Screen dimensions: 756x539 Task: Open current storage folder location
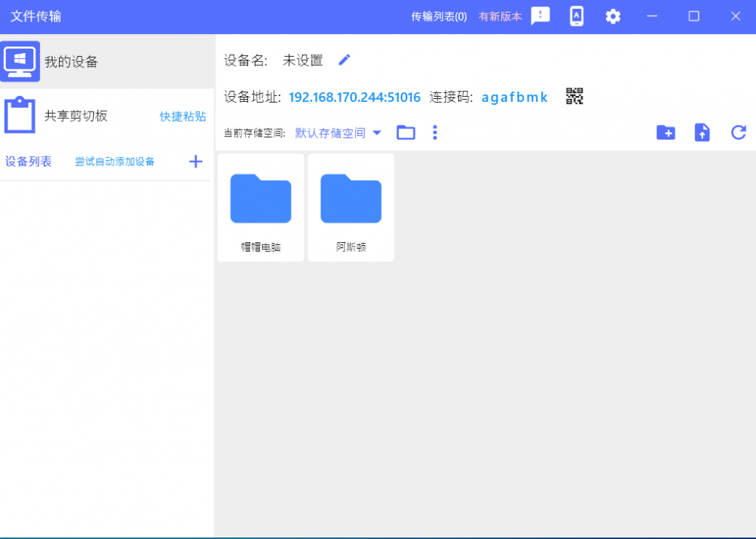coord(405,132)
